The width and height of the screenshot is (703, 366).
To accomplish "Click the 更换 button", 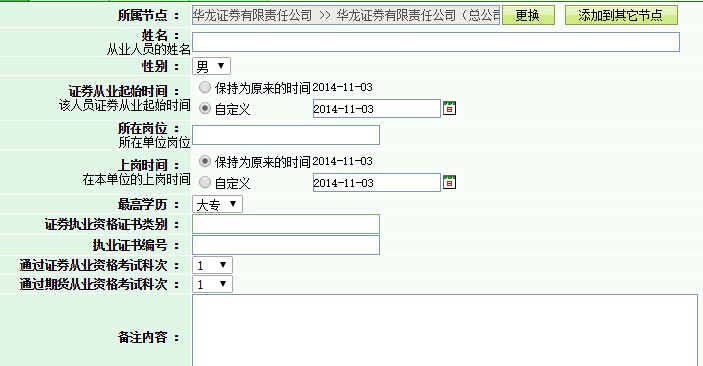I will point(528,15).
